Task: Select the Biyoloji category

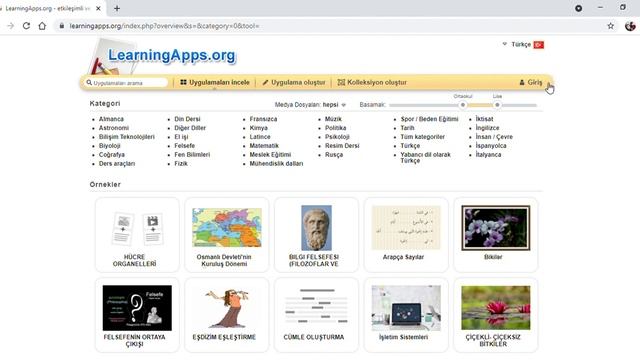Action: 109,146
